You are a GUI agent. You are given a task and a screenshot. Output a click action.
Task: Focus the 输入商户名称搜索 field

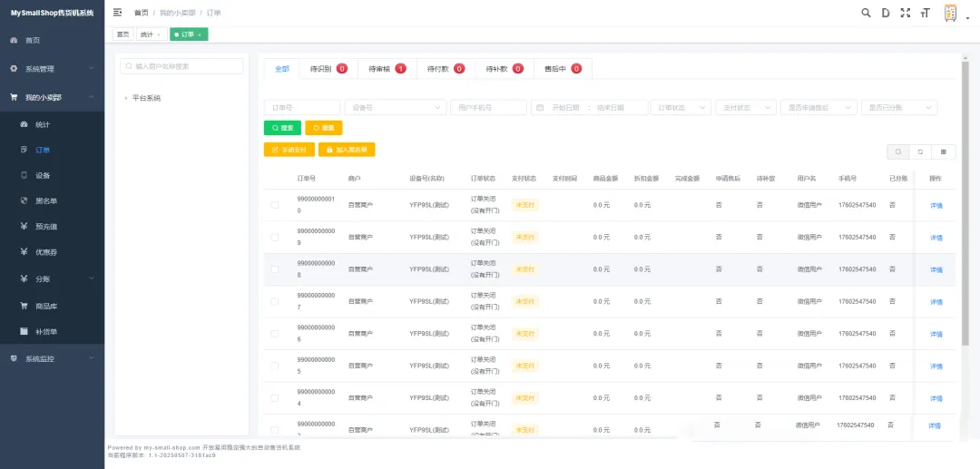pos(181,66)
